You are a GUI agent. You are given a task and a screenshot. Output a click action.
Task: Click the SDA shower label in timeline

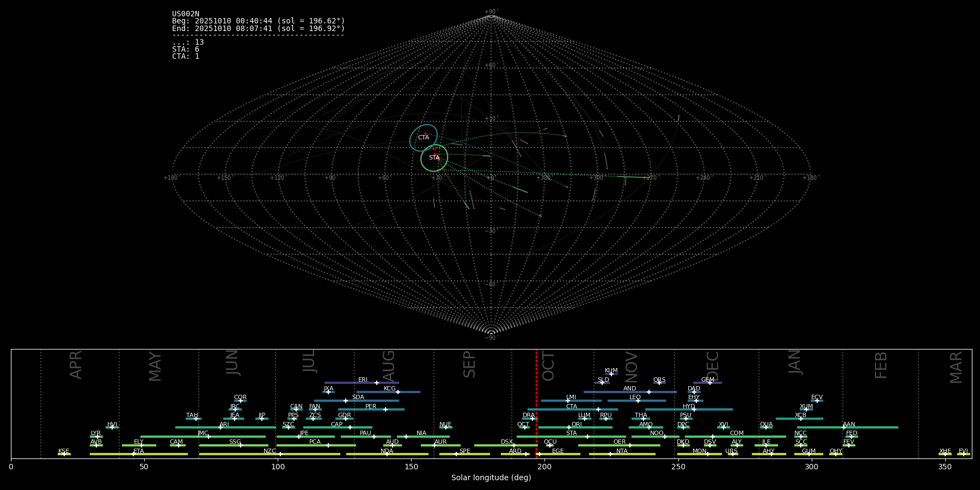coord(358,397)
